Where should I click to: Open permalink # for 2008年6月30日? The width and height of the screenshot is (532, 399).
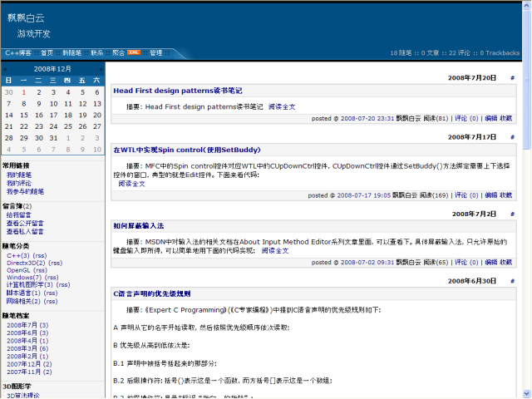point(512,281)
